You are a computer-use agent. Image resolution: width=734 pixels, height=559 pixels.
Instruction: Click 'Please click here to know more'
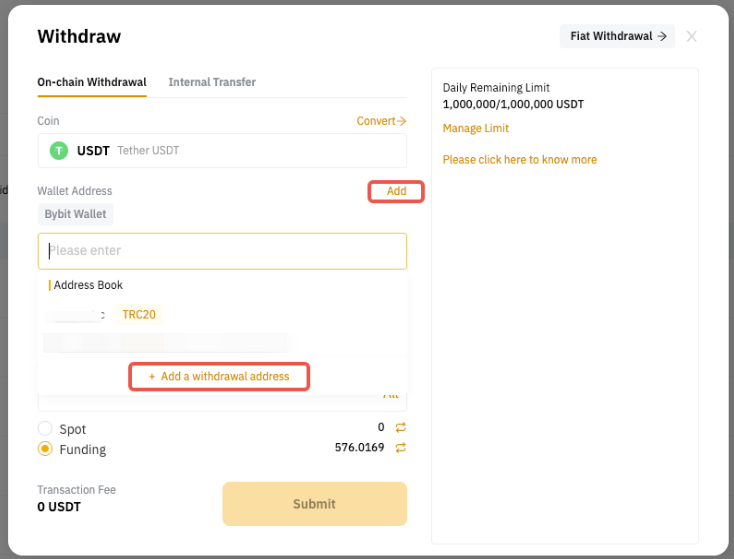(x=520, y=160)
